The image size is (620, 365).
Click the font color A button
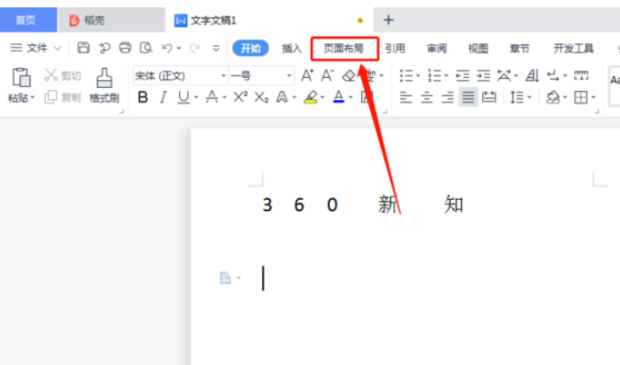coord(338,97)
